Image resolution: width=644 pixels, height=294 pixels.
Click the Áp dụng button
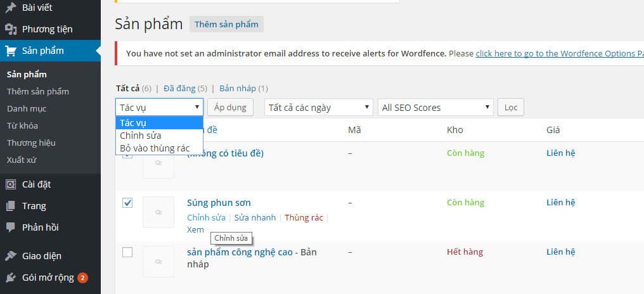[x=230, y=108]
